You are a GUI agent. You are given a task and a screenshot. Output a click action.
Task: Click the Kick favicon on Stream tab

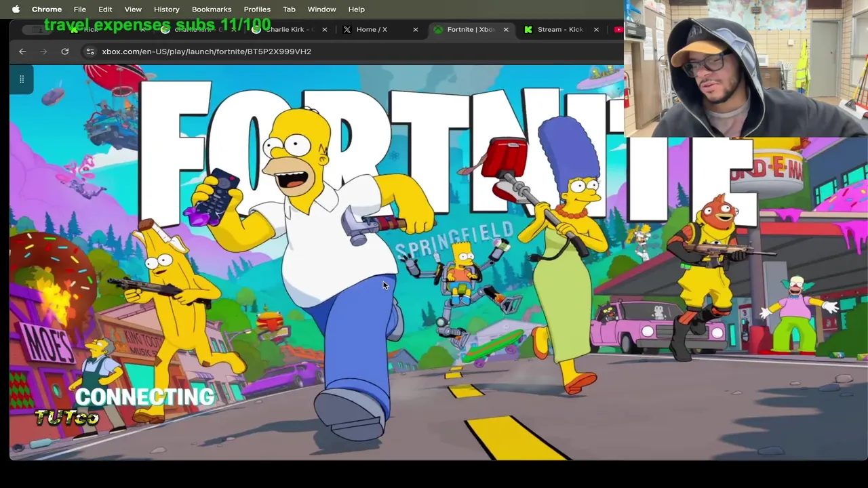click(x=528, y=30)
